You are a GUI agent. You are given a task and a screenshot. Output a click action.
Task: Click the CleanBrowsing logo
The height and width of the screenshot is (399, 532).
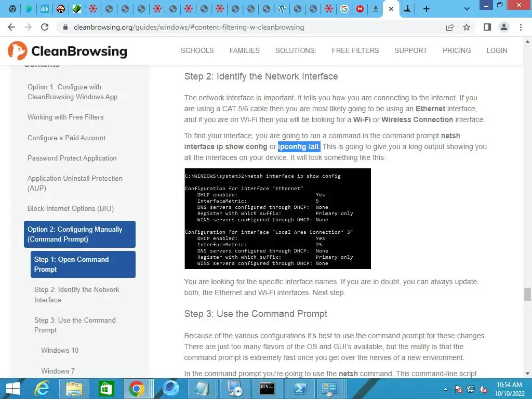click(67, 51)
